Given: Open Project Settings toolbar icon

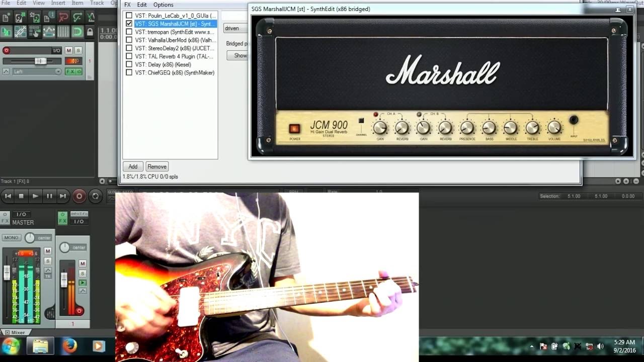Looking at the screenshot, I should (x=49, y=18).
